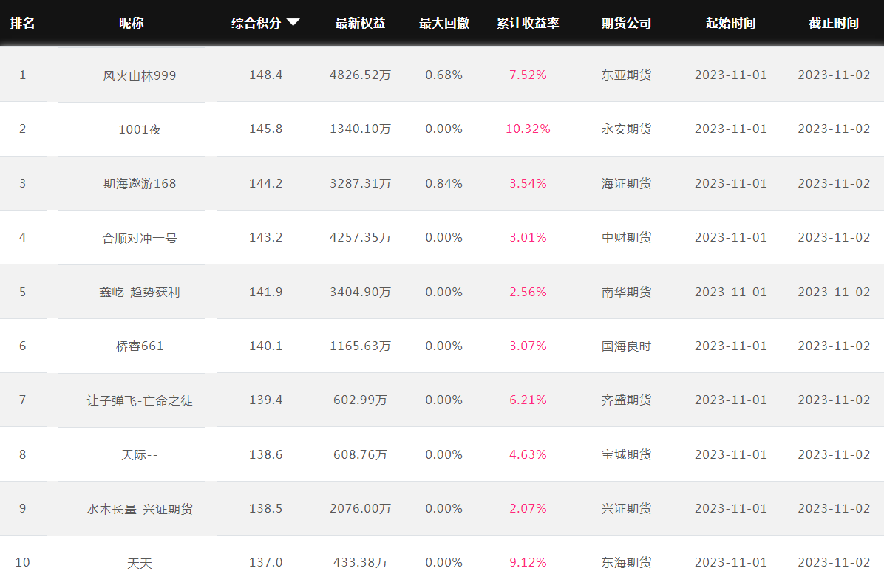Click the 最新权益 column header

click(x=360, y=23)
